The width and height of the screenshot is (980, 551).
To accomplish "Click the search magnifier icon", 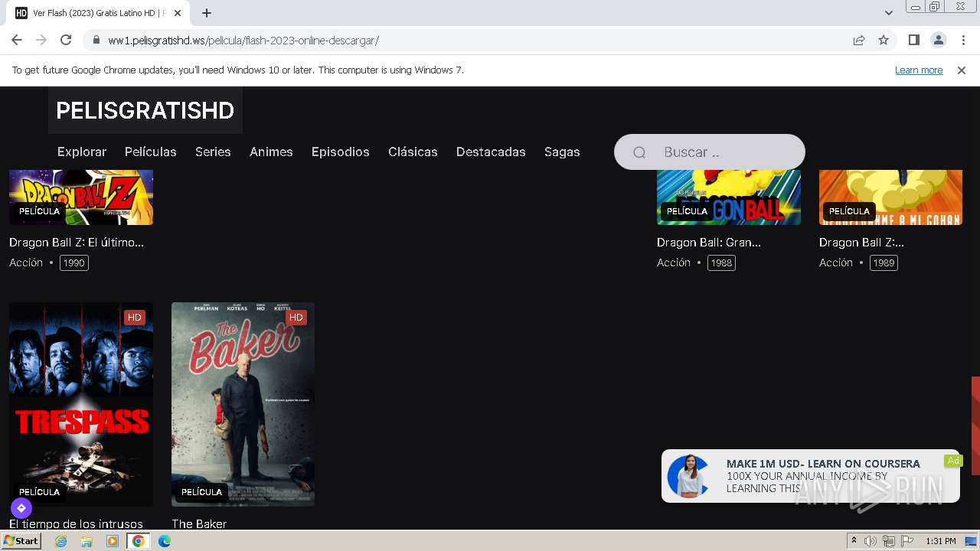I will point(639,152).
